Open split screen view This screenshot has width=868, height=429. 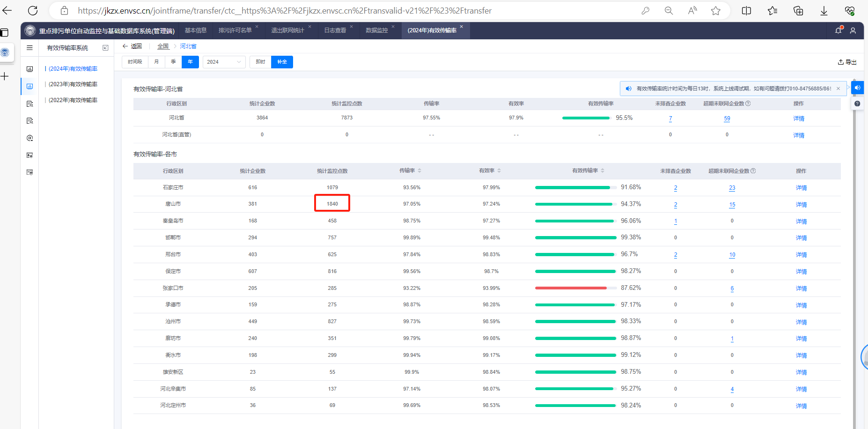coord(747,10)
